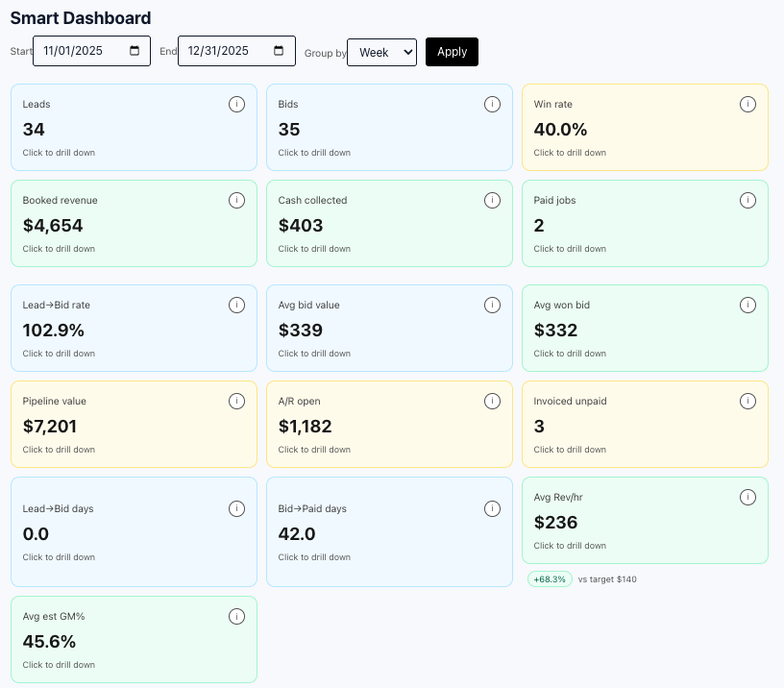Click the Avg est GM% info icon
Image resolution: width=784 pixels, height=688 pixels.
[x=236, y=616]
